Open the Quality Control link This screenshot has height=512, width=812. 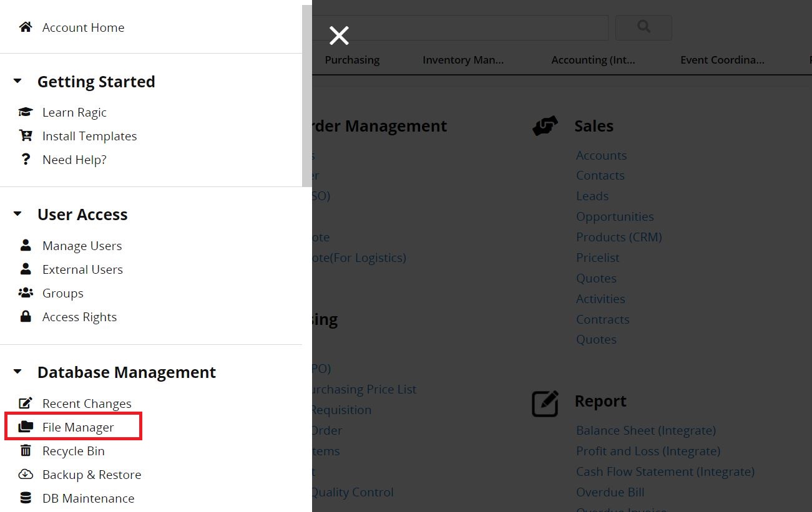[353, 492]
